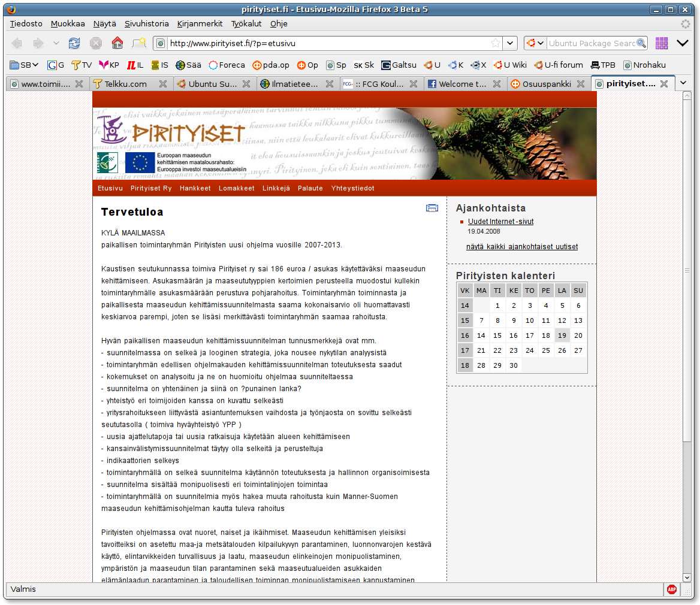Screen dimensions: 700x605
Task: Open the IL bookmark
Action: coord(135,65)
